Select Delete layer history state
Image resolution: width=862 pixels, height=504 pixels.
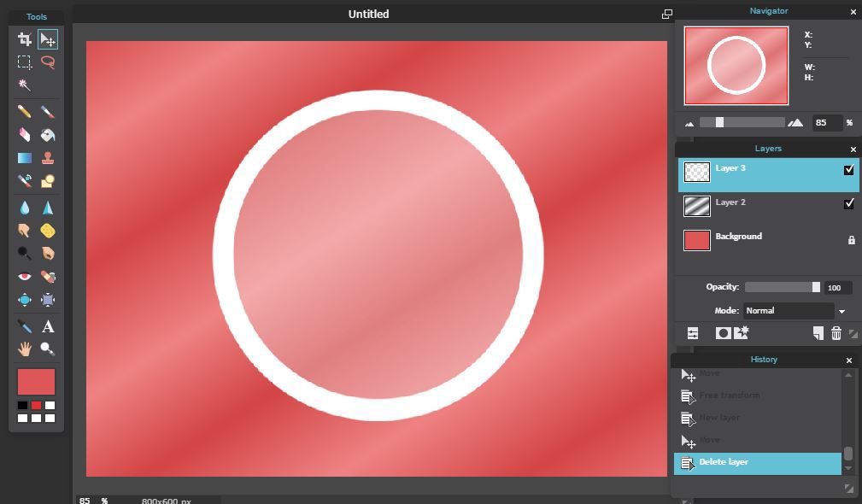tap(758, 463)
